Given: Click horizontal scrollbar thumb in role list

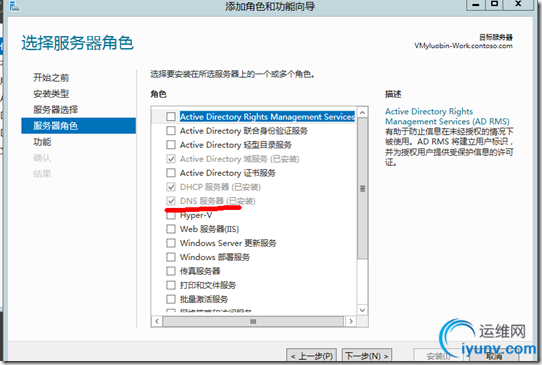Looking at the screenshot, I should (x=253, y=321).
